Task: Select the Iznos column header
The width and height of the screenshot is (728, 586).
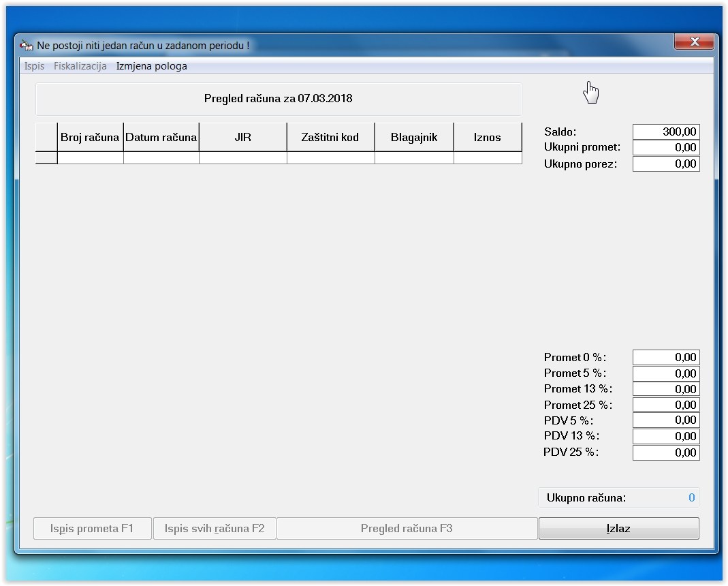Action: coord(487,137)
